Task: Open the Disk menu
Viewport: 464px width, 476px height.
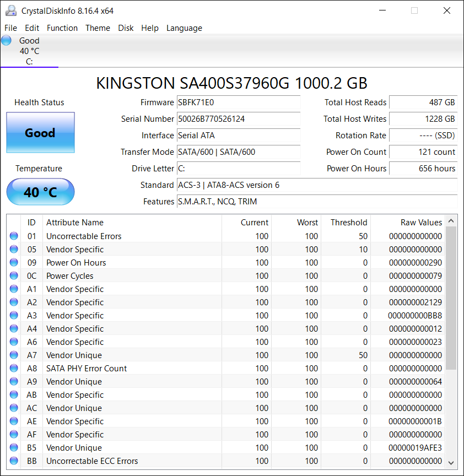Action: click(126, 28)
